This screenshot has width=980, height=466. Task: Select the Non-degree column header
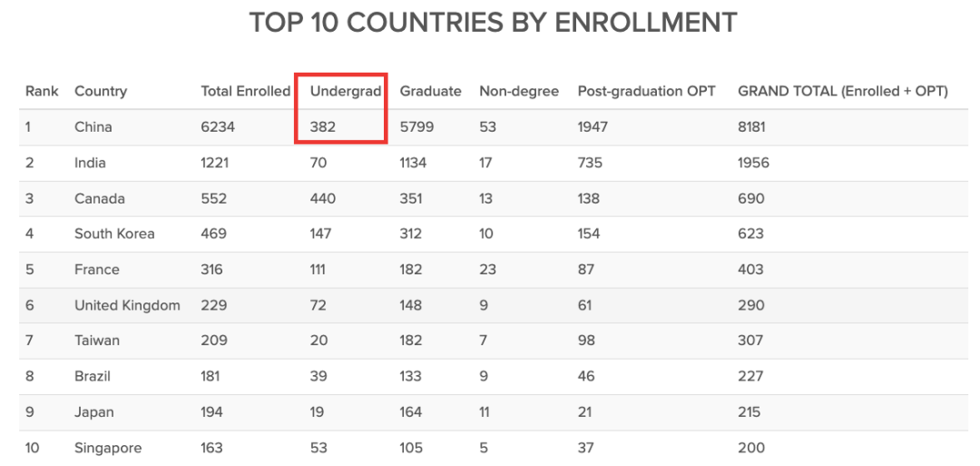pos(519,92)
